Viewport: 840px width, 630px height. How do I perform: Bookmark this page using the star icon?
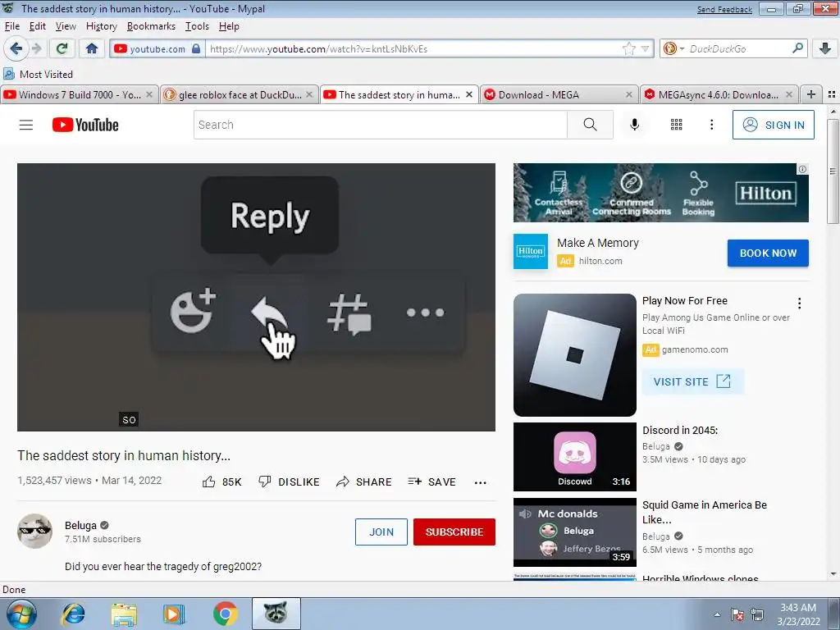[629, 48]
